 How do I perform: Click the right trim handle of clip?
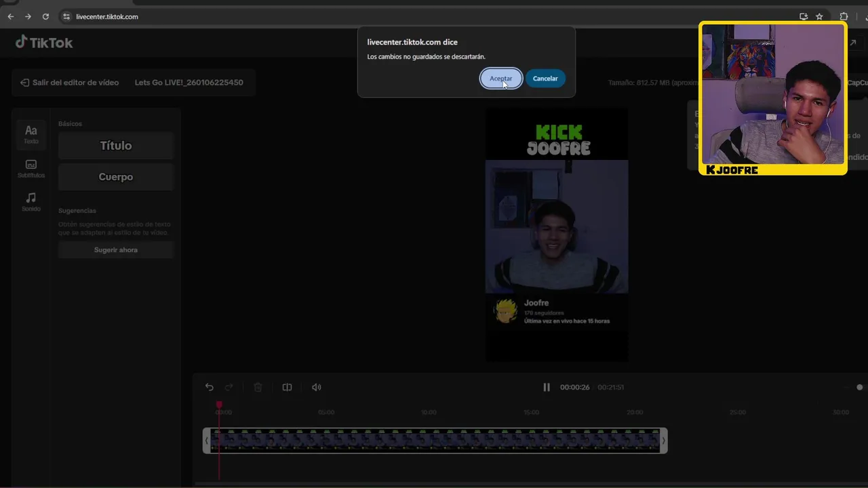[x=663, y=441]
